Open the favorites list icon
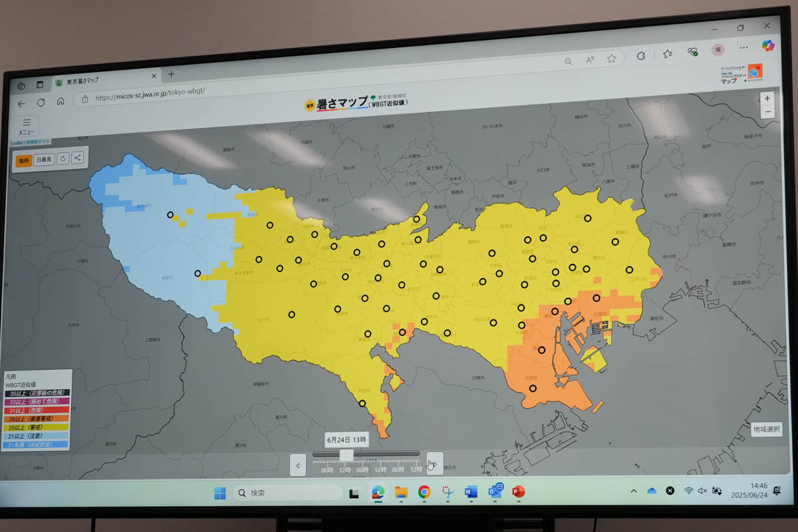798x532 pixels. point(667,54)
